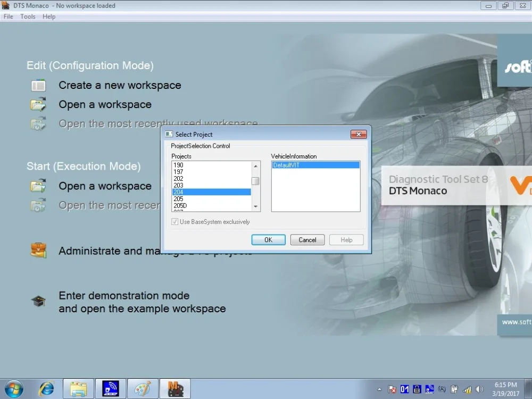
Task: Click the briefcase icon for Administrate projects
Action: tap(38, 251)
